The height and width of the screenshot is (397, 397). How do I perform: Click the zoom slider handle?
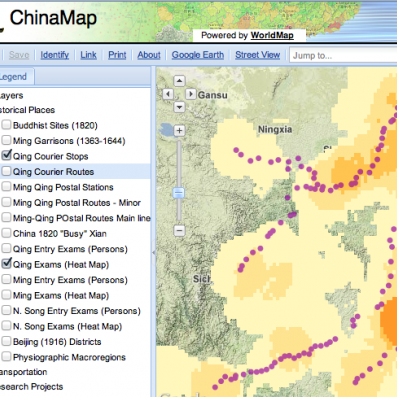pos(179,193)
